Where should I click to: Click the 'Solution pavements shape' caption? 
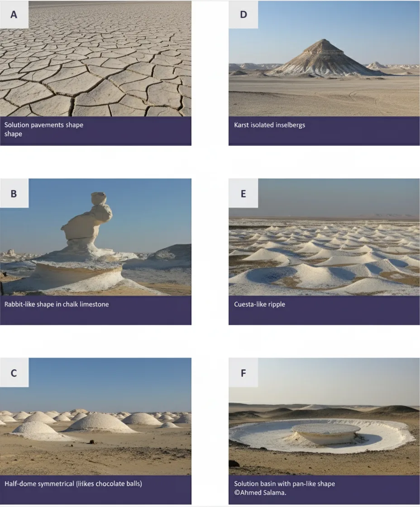click(x=43, y=125)
